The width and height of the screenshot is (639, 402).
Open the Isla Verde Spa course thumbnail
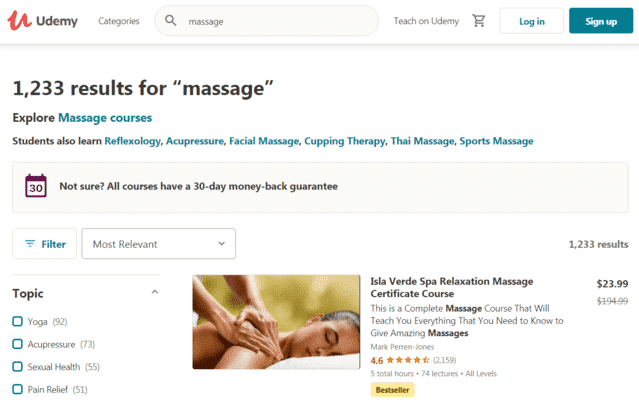click(x=276, y=322)
